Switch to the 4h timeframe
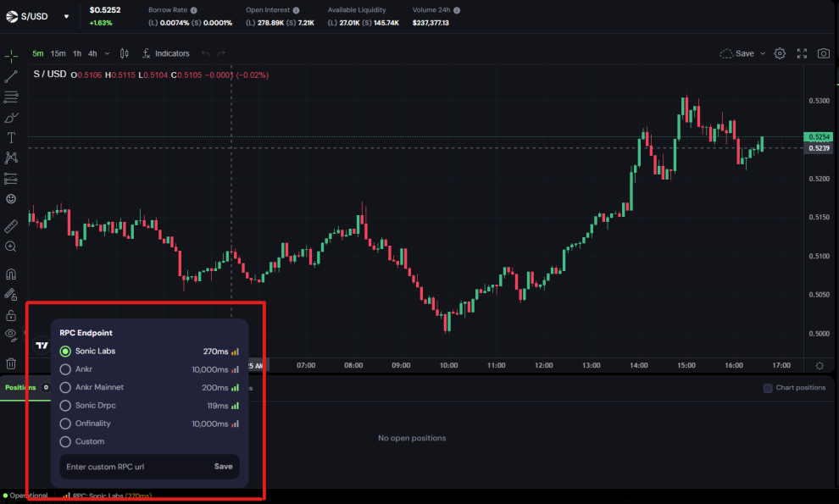 click(92, 53)
